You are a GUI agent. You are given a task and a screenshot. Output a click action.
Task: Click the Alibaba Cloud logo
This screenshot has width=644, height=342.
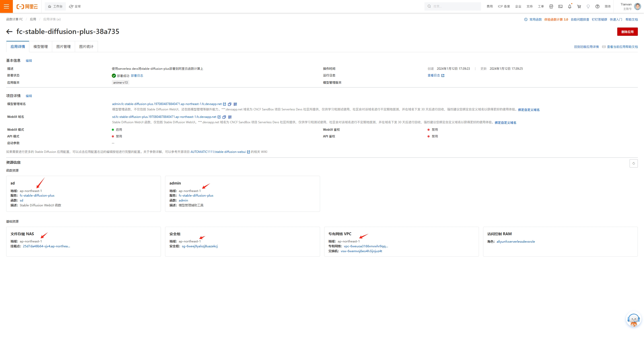[27, 6]
